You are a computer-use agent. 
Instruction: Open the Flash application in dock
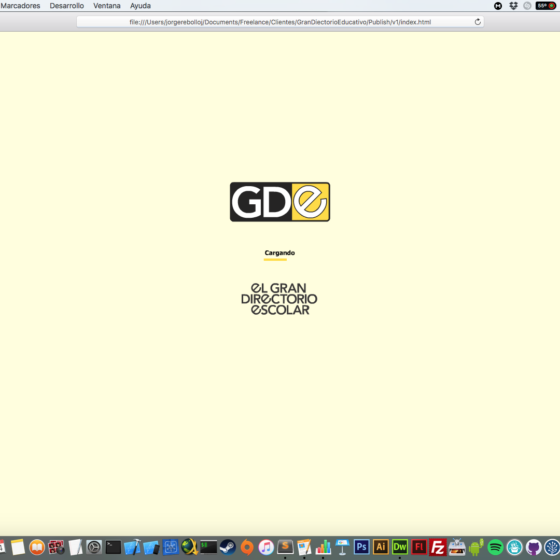(x=419, y=547)
